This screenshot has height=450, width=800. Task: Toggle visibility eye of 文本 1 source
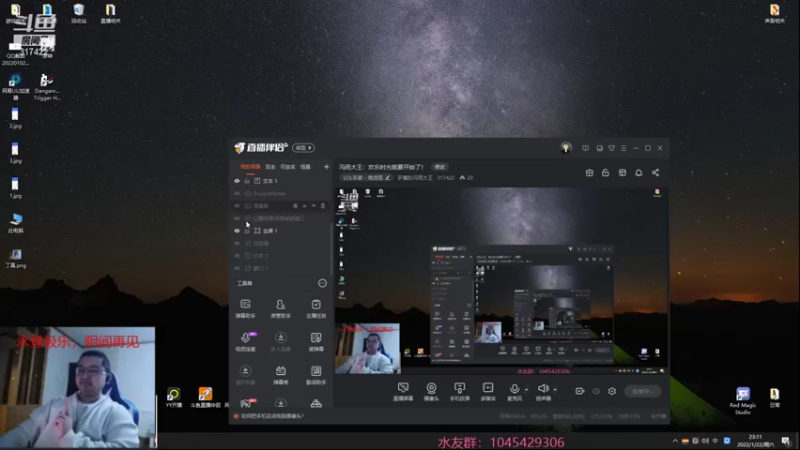tap(237, 181)
